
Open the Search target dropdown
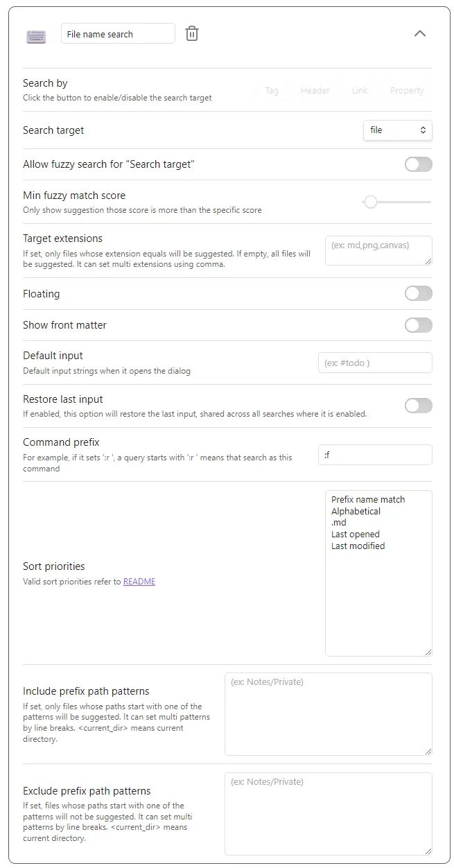(397, 130)
